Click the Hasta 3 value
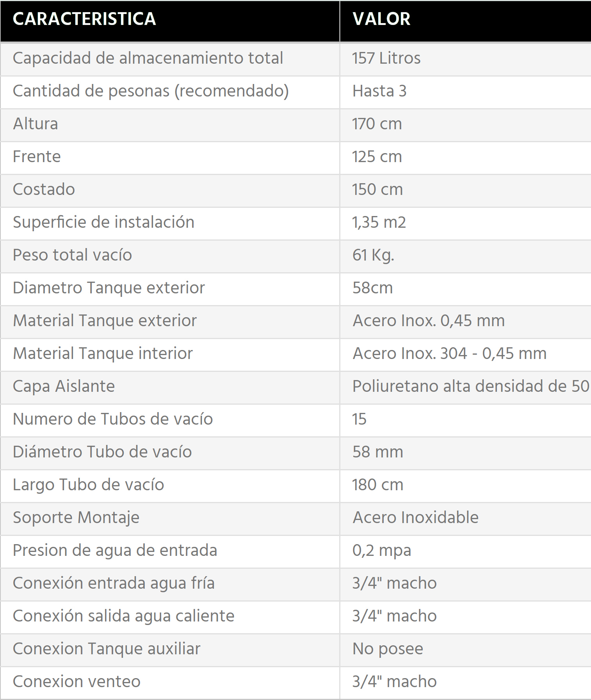Screen dimensions: 591x700 click(x=379, y=91)
